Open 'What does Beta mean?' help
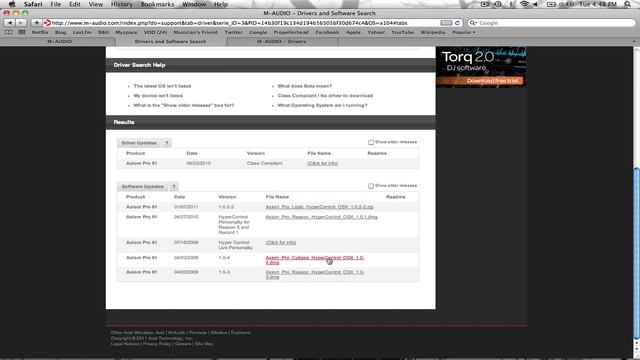The height and width of the screenshot is (360, 640). coord(304,86)
